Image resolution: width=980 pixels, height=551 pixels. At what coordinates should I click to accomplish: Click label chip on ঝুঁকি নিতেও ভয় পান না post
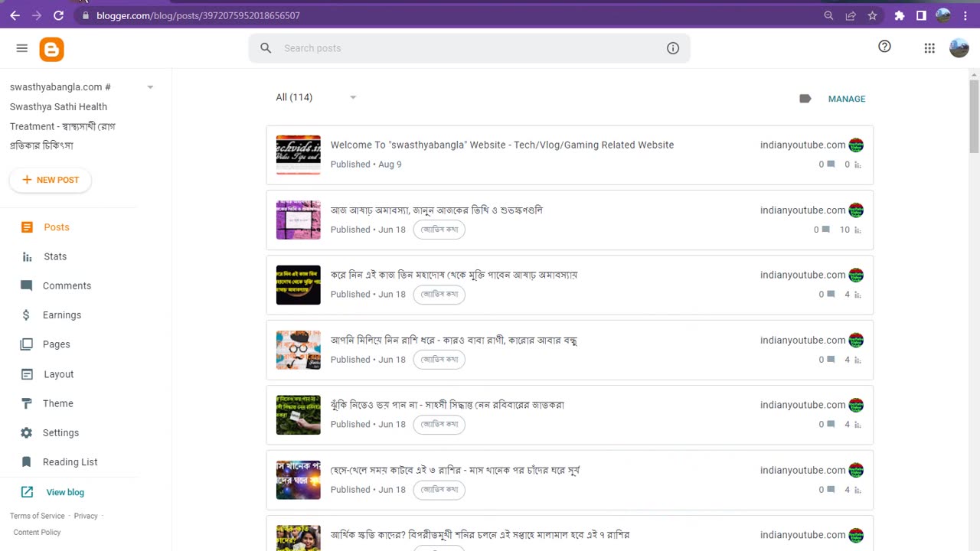coord(439,425)
